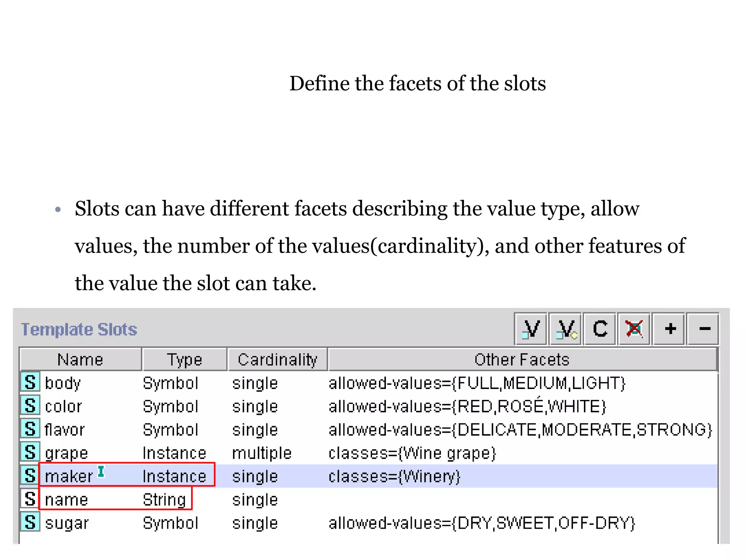Click the multiple cardinality for grape
Image resolution: width=747 pixels, height=560 pixels.
[x=262, y=454]
